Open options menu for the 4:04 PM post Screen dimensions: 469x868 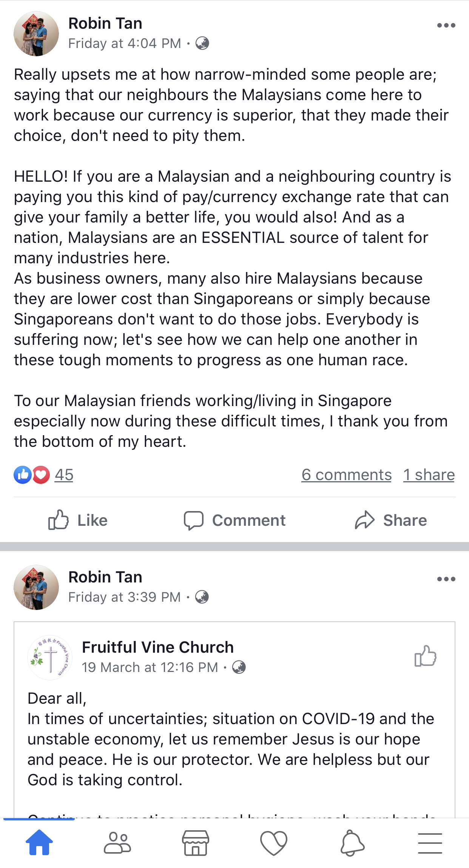click(446, 25)
